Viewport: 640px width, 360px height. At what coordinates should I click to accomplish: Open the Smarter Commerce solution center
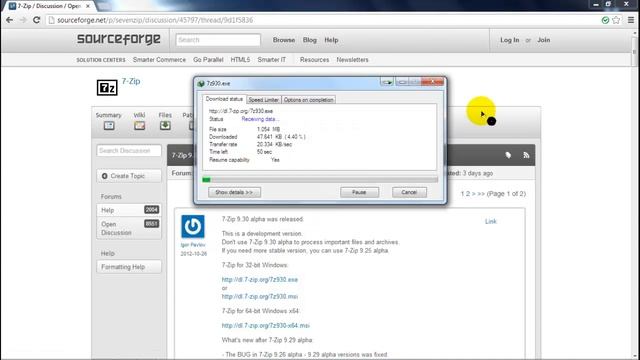(x=159, y=60)
